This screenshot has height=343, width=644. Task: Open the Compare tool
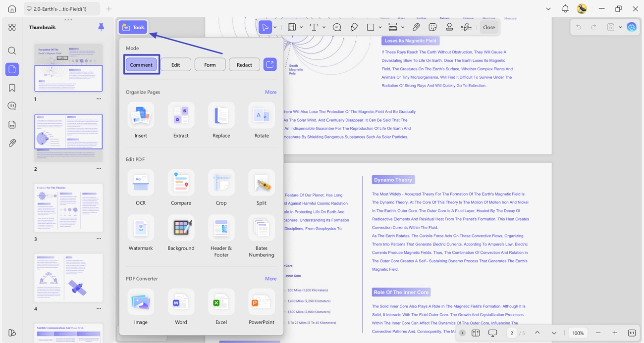point(181,188)
